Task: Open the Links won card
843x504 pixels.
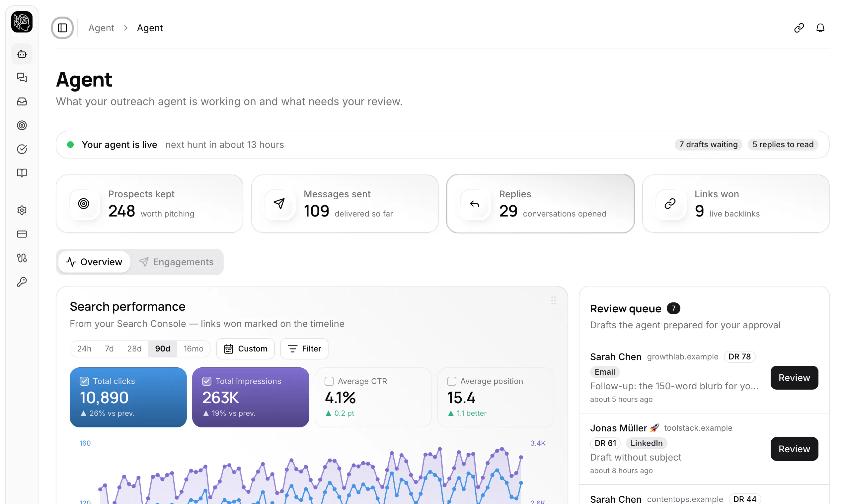Action: (x=736, y=204)
